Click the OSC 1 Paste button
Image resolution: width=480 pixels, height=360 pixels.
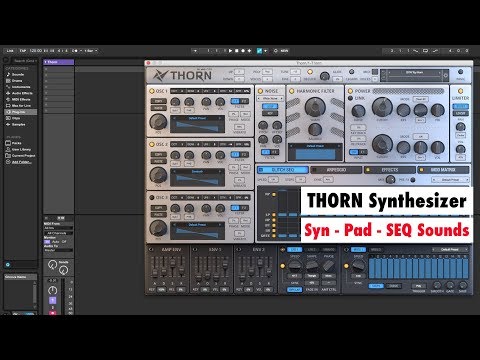coord(158,108)
